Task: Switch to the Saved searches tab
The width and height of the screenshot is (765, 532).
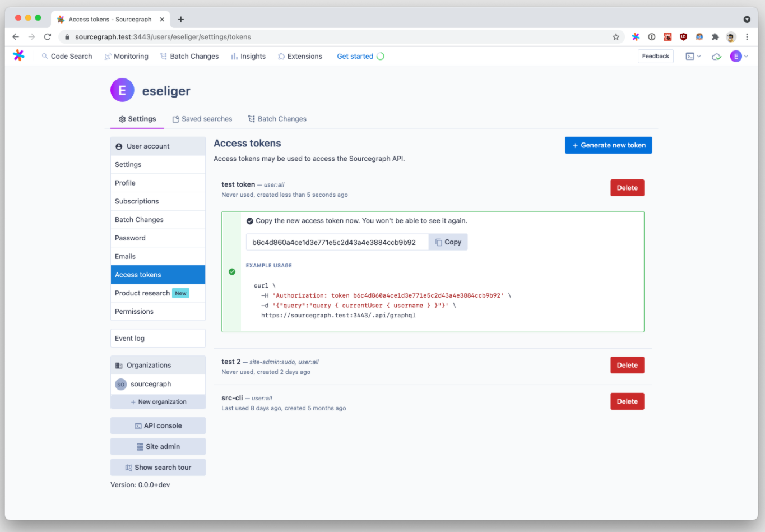Action: [202, 119]
